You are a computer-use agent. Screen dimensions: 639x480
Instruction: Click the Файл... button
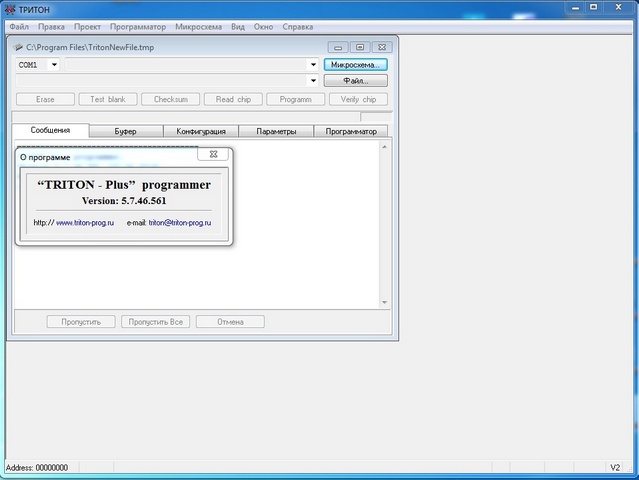tap(355, 81)
